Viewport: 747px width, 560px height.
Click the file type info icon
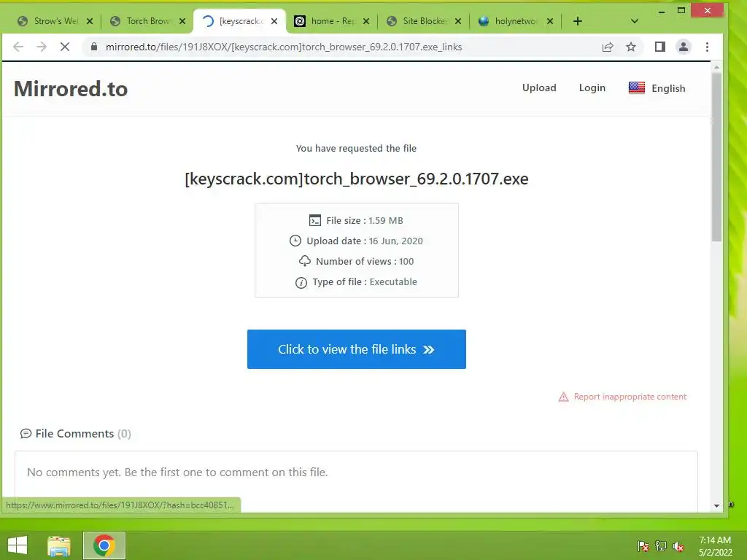click(x=301, y=283)
